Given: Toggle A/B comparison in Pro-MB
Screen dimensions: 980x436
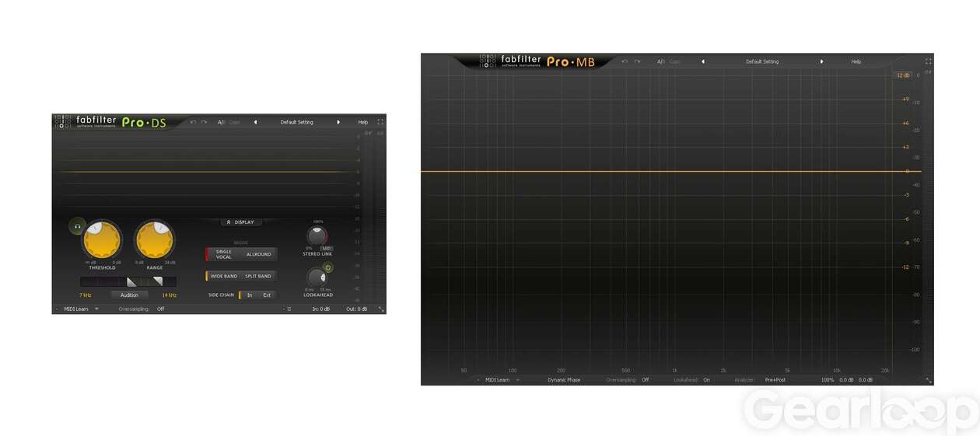Looking at the screenshot, I should tap(660, 61).
